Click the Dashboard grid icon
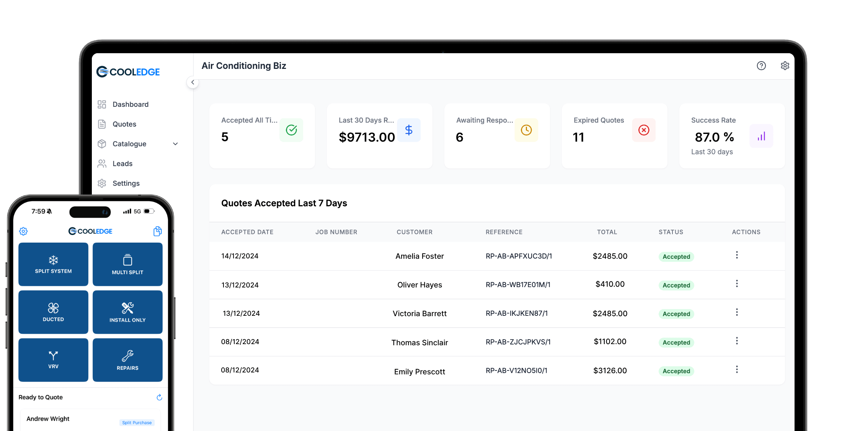The width and height of the screenshot is (868, 431). (102, 104)
